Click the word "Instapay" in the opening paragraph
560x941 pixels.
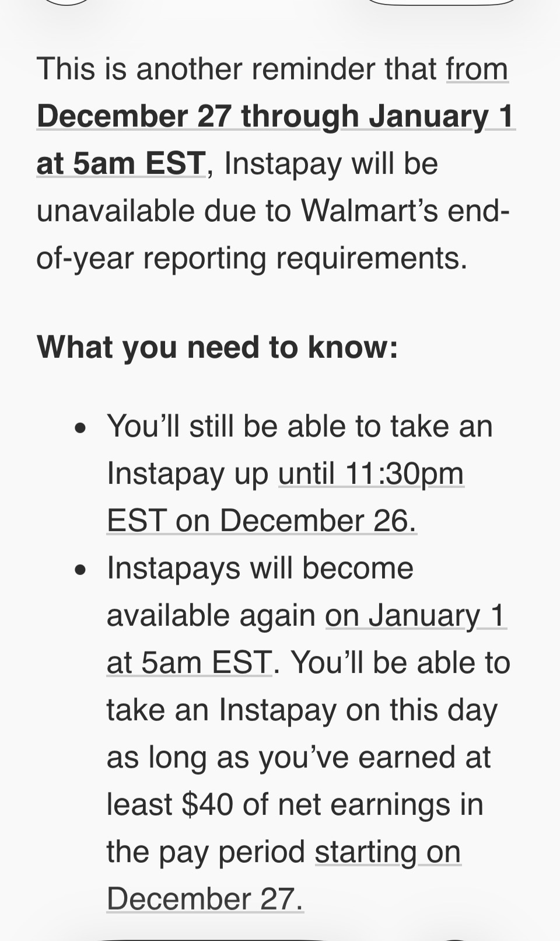pos(284,163)
